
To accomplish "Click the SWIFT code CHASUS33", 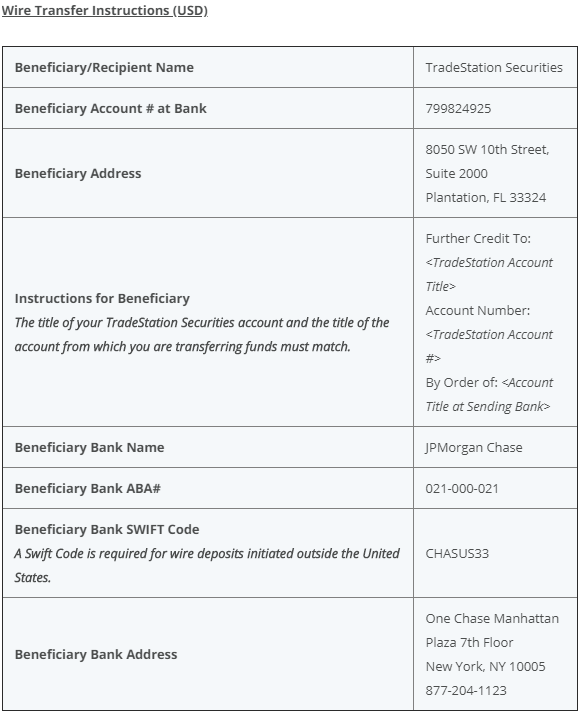I will point(457,554).
